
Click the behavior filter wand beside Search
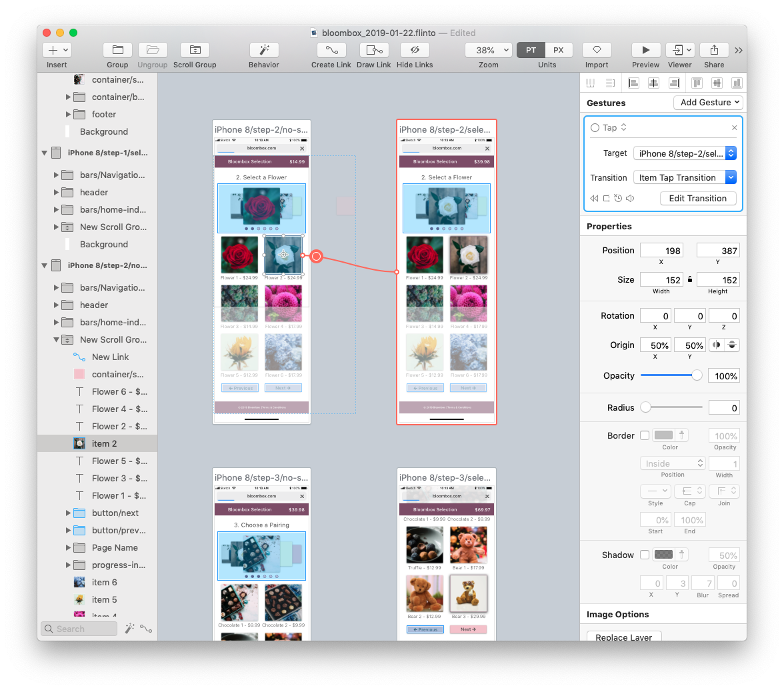point(129,629)
